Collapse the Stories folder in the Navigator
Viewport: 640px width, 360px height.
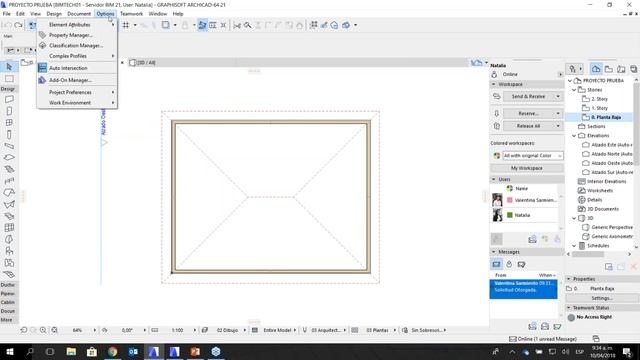click(x=574, y=90)
